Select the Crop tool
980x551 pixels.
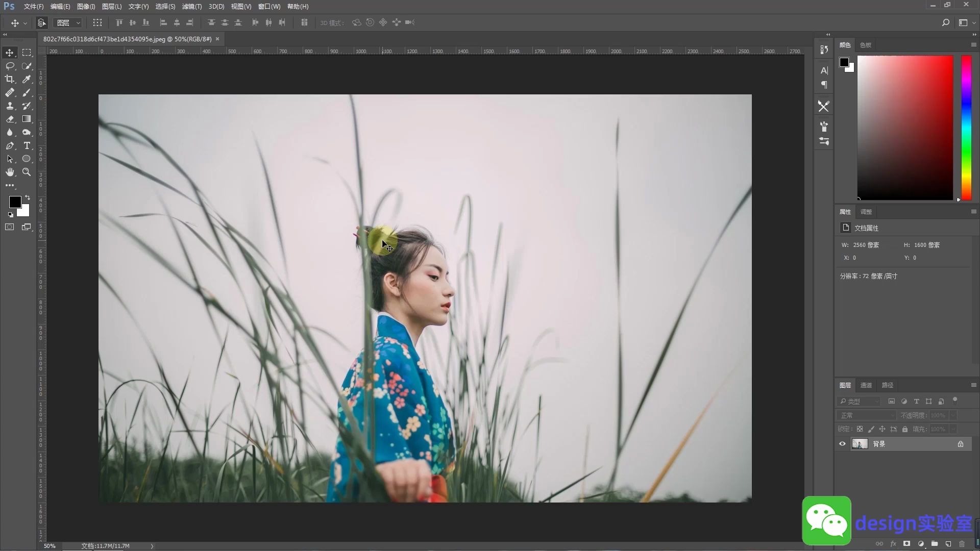(10, 79)
